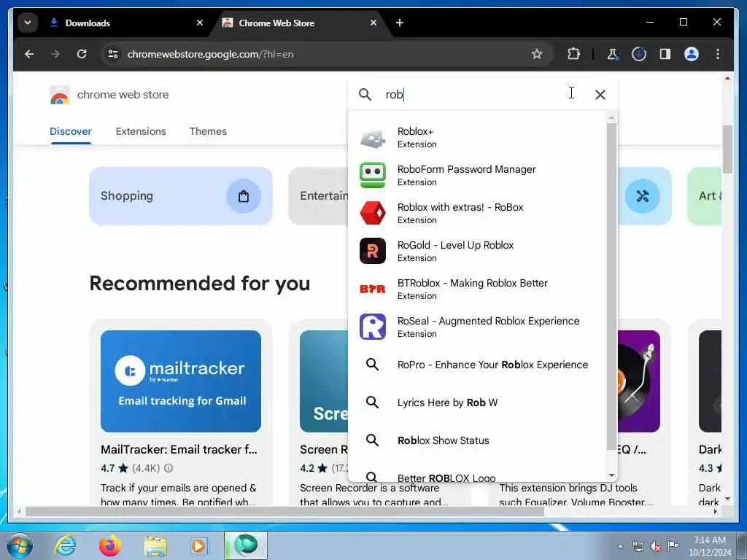The image size is (747, 560).
Task: Search suggestion 'Roblox Show Status'
Action: coord(478,440)
